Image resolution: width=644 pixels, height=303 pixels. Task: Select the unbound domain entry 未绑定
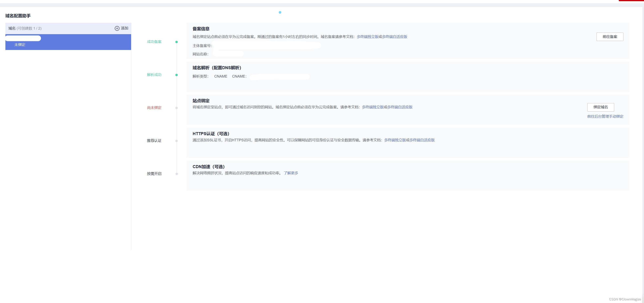(x=68, y=42)
